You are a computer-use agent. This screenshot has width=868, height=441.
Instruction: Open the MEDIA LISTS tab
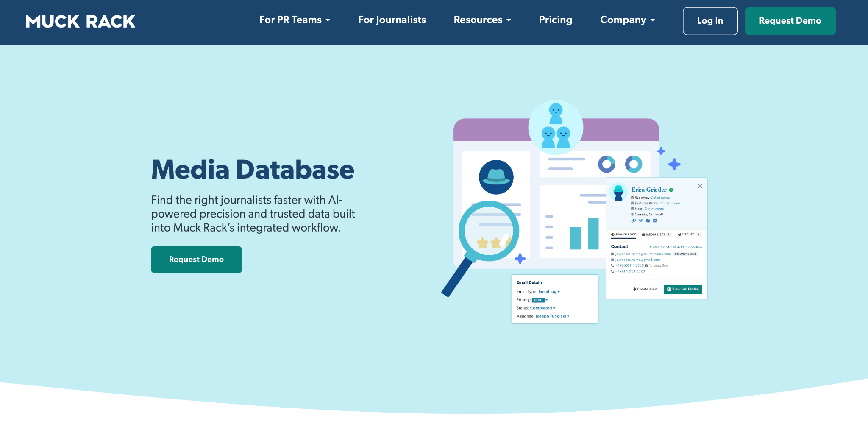pyautogui.click(x=655, y=234)
